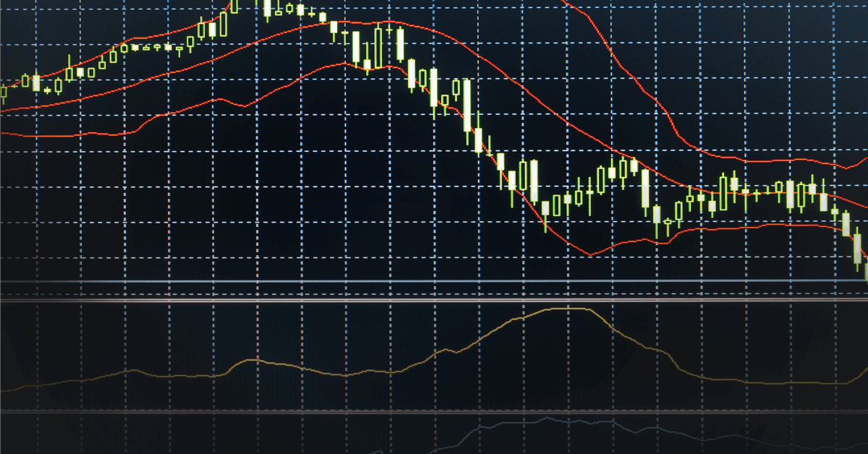Click the peak of the yellow indicator line

click(x=568, y=309)
